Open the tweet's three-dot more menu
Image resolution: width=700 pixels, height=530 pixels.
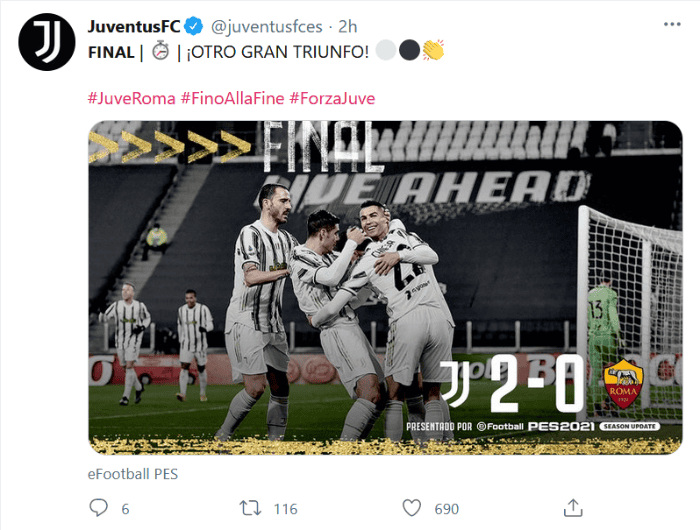point(672,25)
